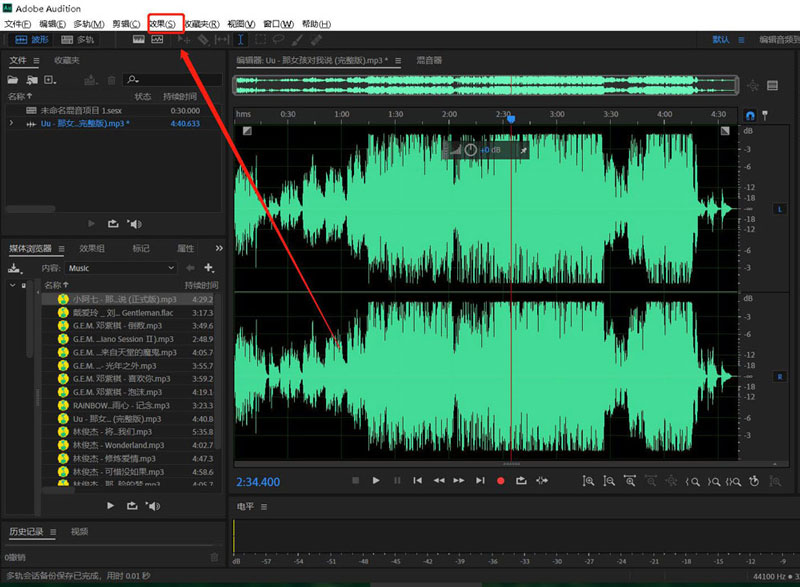This screenshot has height=587, width=800.
Task: Toggle the right channel R button
Action: pyautogui.click(x=780, y=376)
